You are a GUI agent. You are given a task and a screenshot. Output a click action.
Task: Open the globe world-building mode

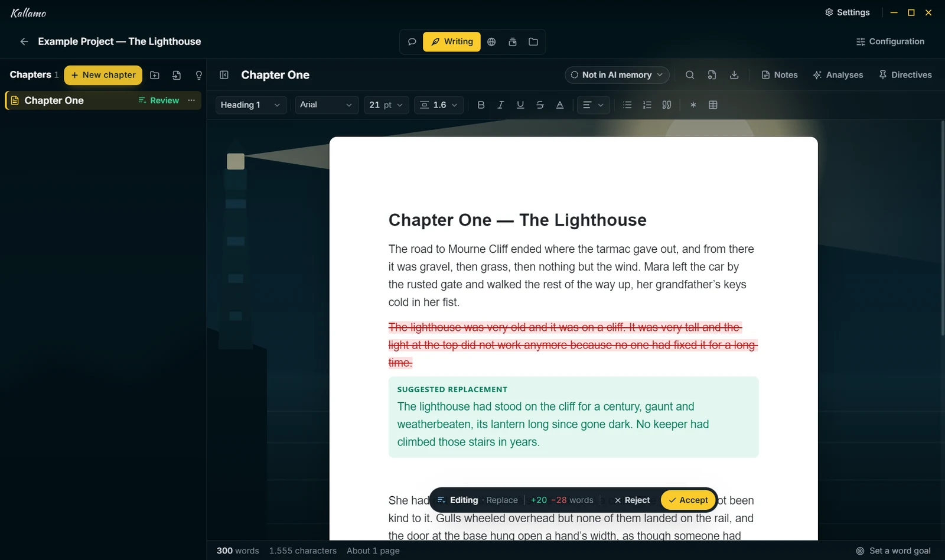click(491, 41)
